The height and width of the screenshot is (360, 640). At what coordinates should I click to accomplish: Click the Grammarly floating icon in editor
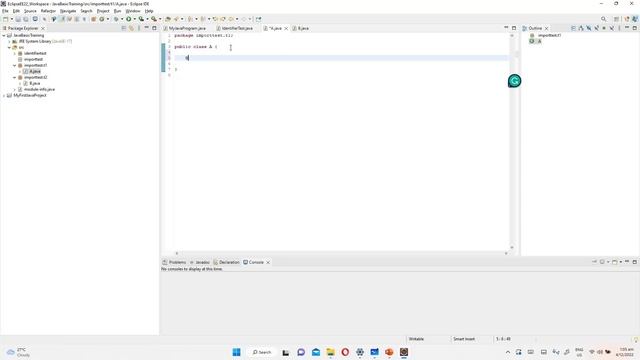pyautogui.click(x=514, y=81)
